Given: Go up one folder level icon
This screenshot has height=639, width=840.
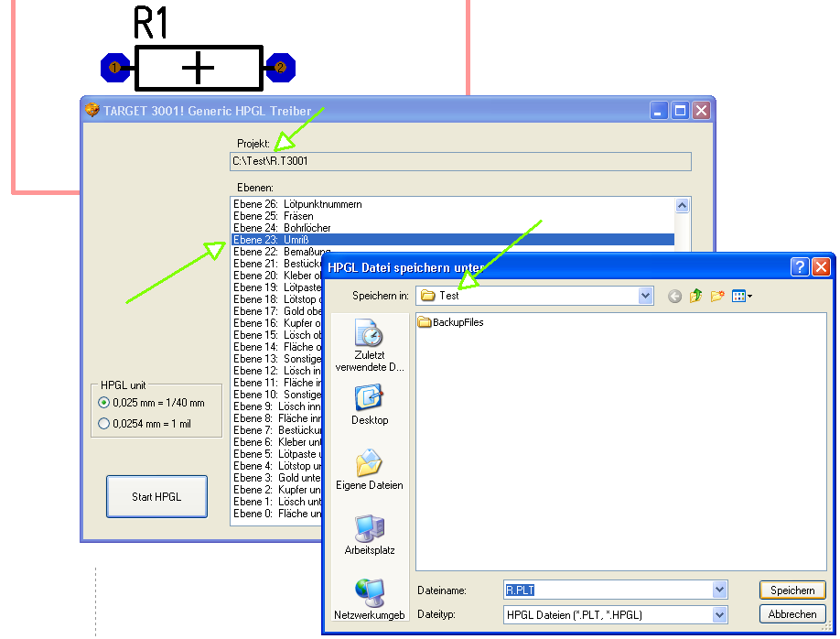Looking at the screenshot, I should (x=696, y=296).
